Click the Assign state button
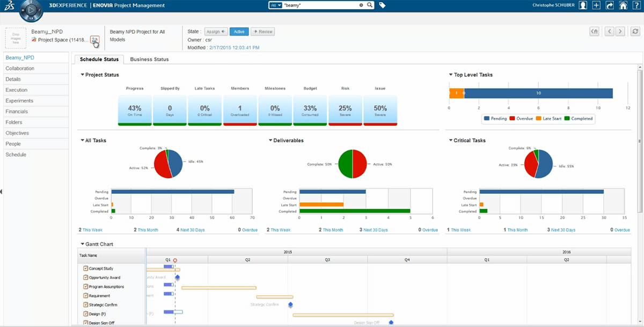644x327 pixels. [x=216, y=32]
